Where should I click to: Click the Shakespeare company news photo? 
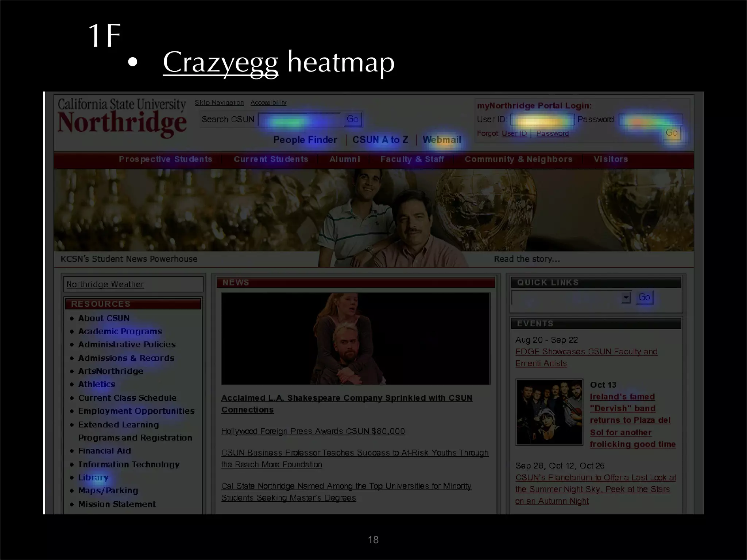(356, 339)
